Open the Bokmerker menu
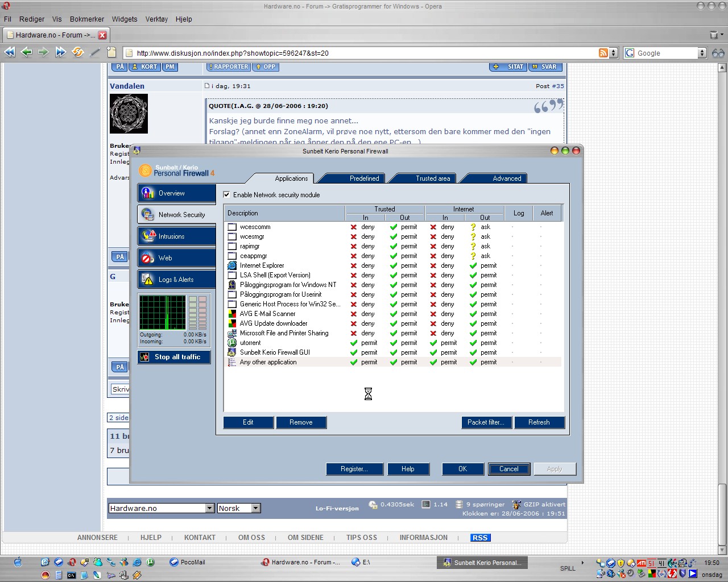The image size is (728, 582). coord(87,19)
